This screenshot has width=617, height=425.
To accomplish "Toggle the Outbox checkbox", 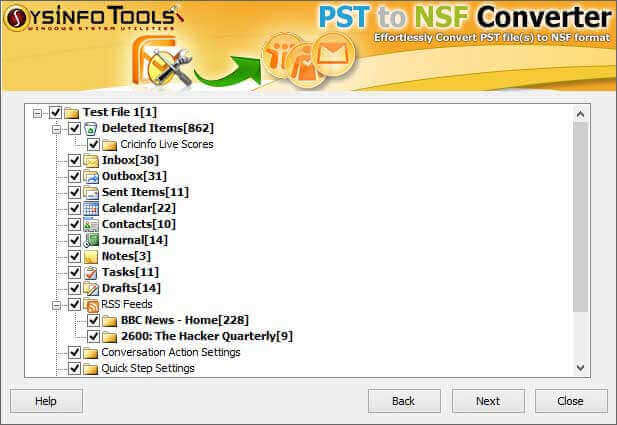I will tap(74, 176).
